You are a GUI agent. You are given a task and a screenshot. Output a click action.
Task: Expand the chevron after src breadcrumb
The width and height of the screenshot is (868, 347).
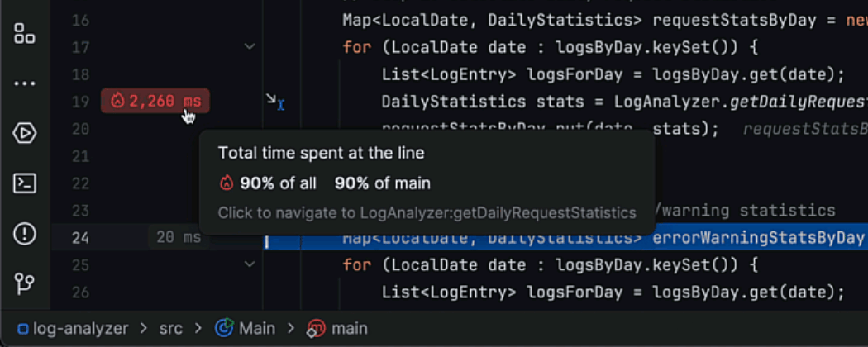click(198, 328)
